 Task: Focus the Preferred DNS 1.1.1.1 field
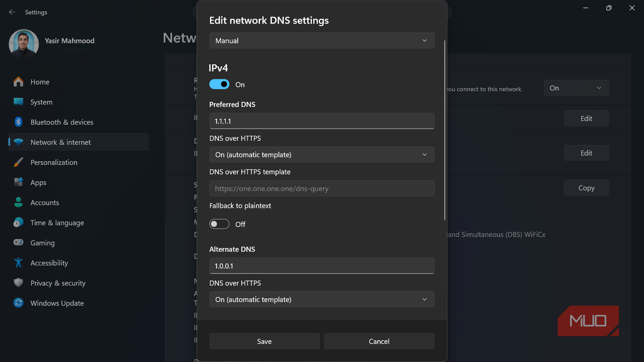coord(322,121)
